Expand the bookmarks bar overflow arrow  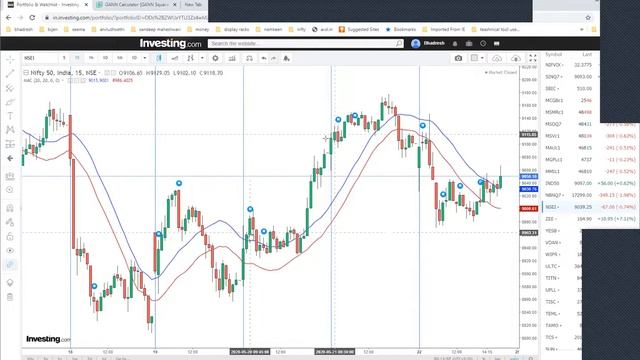582,29
